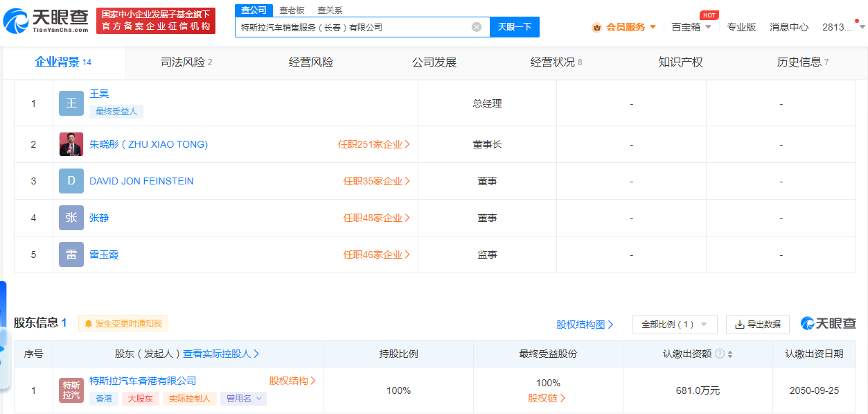Viewport: 868px width, 414px height.
Task: Select the 公司发展 tab
Action: [x=434, y=62]
